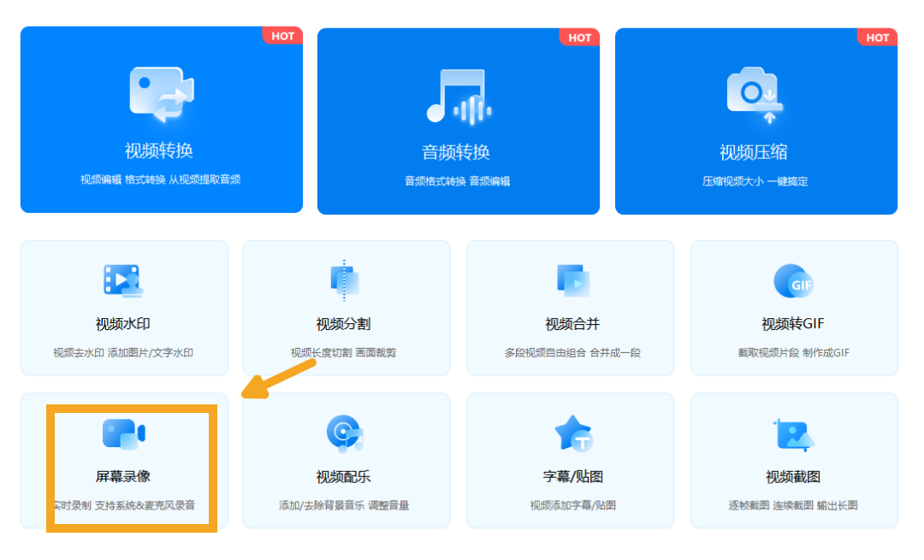924x560 pixels.
Task: Click description 视频长度切割 画面裁剪
Action: [x=344, y=353]
